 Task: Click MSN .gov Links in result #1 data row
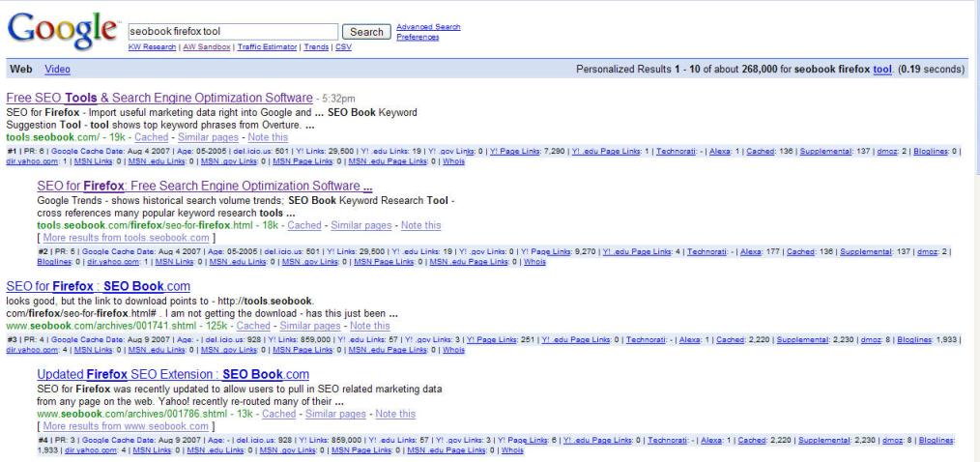227,161
